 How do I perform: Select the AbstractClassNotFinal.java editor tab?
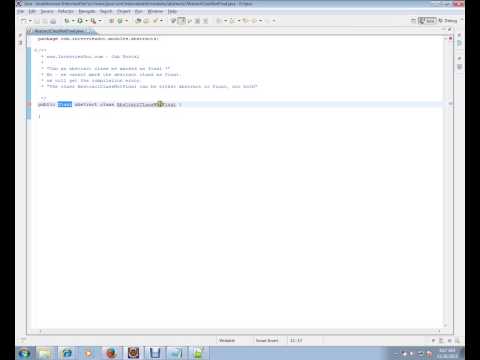click(x=59, y=31)
